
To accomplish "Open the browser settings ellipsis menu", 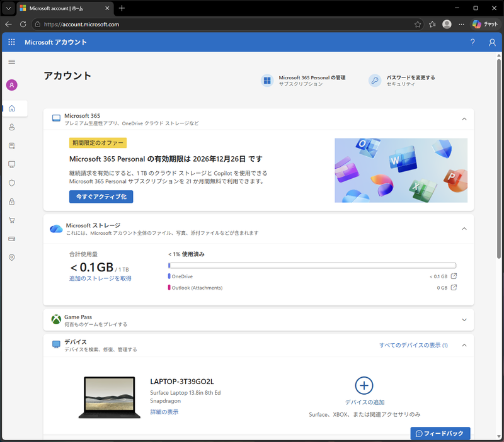I will point(461,25).
